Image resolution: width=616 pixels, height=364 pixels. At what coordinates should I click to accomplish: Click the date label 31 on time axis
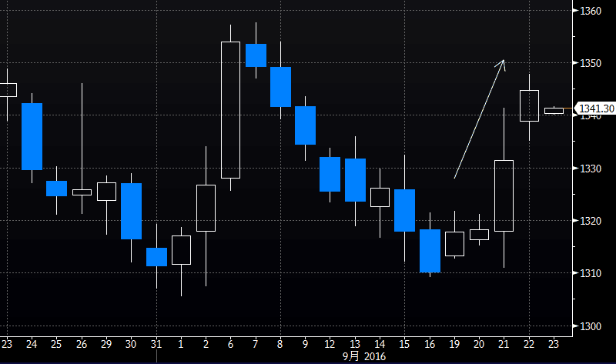(x=156, y=343)
